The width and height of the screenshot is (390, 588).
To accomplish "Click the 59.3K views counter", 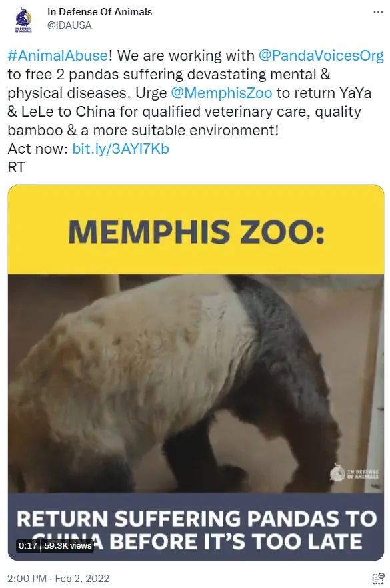I will [67, 545].
